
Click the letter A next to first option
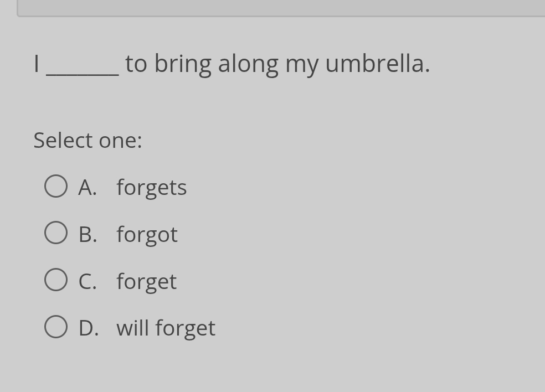87,187
